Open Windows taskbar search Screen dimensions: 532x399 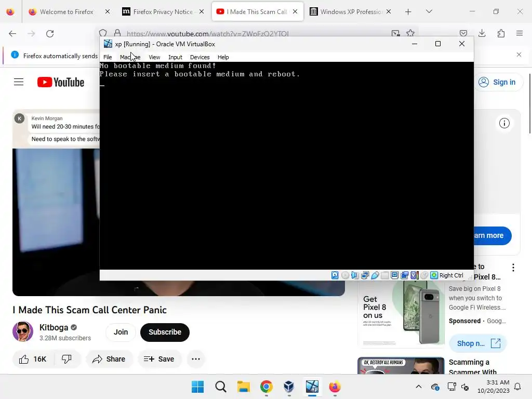tap(220, 387)
